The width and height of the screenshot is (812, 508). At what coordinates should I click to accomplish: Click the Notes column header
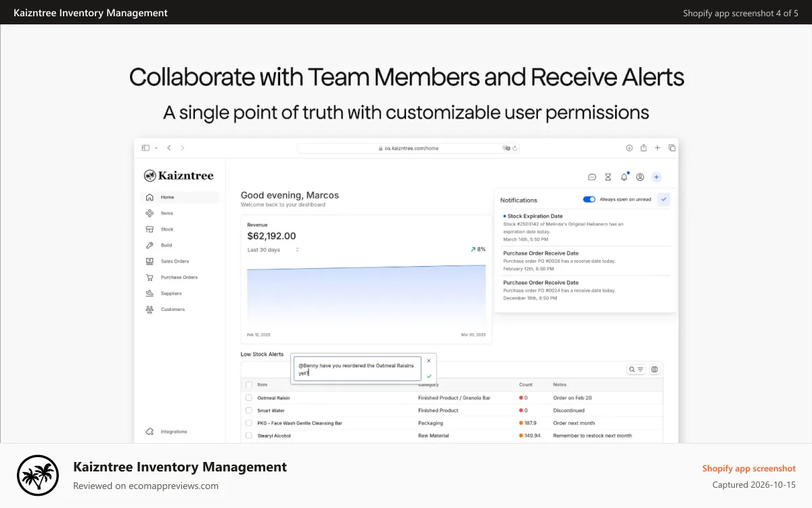560,385
